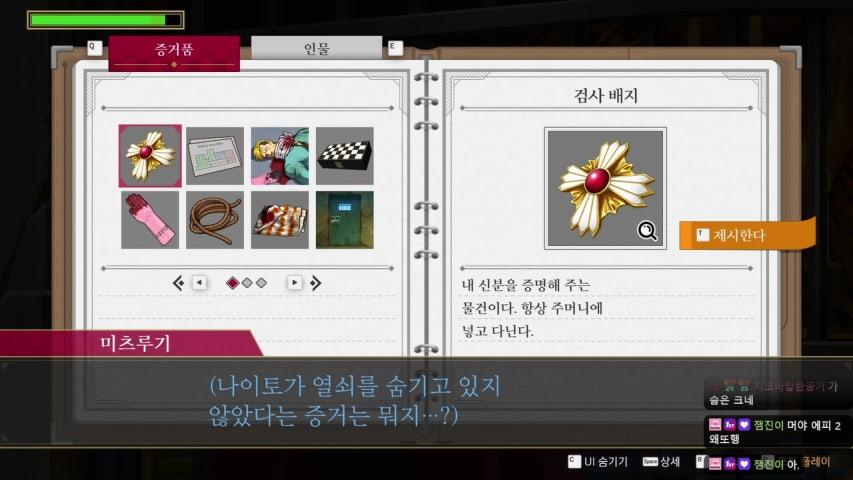The image size is (853, 480).
Task: Click the T key icon on present button
Action: 703,235
